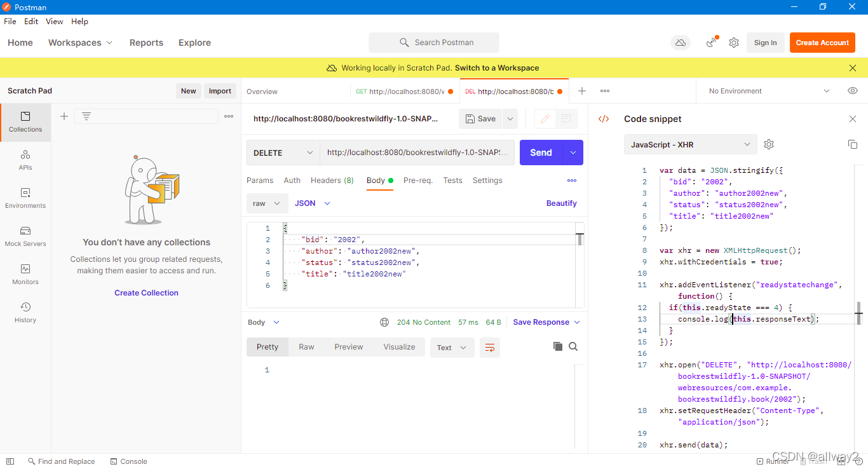The width and height of the screenshot is (868, 469).
Task: Click the collections filter icon
Action: pos(86,116)
